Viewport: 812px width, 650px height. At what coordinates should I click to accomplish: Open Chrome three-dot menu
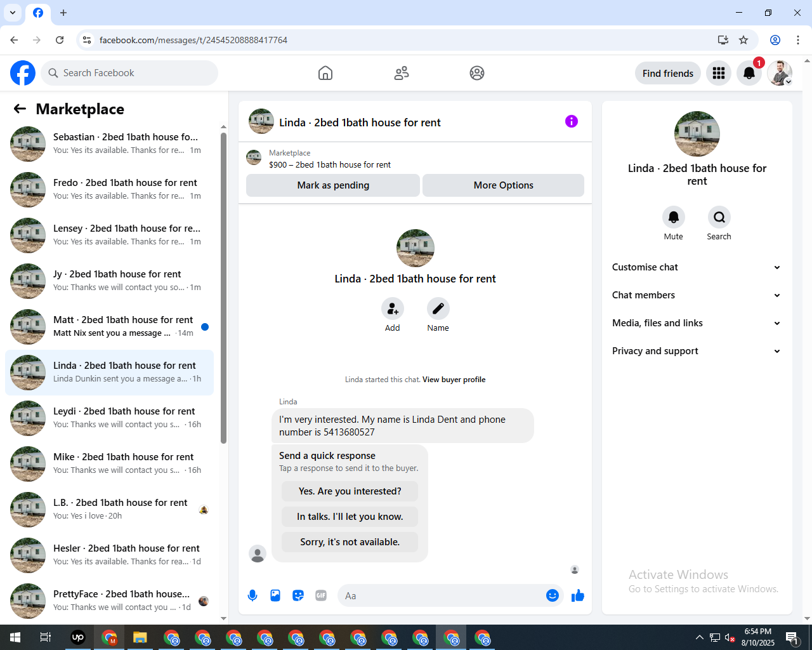point(798,40)
